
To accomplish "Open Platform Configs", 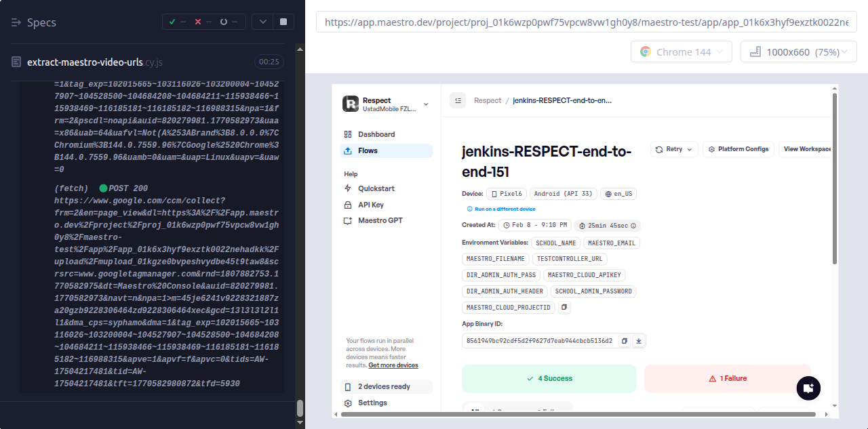I will click(738, 149).
